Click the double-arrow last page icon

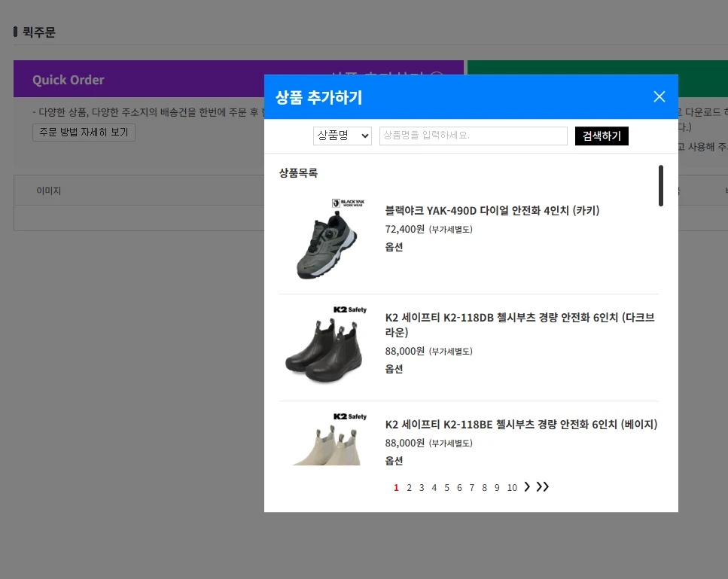(x=542, y=486)
